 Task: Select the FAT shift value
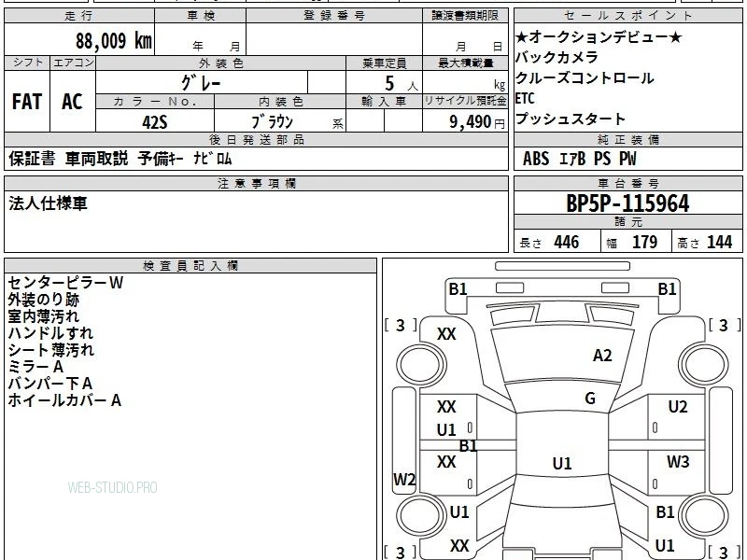pos(27,102)
